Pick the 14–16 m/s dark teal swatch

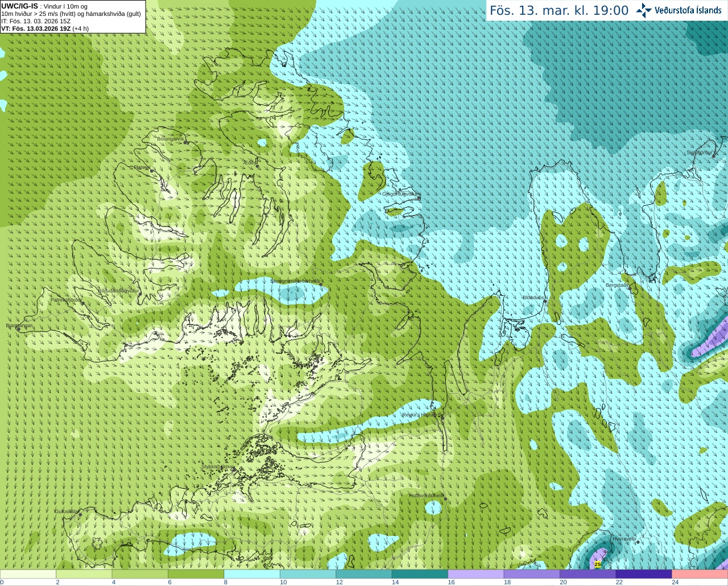420,574
